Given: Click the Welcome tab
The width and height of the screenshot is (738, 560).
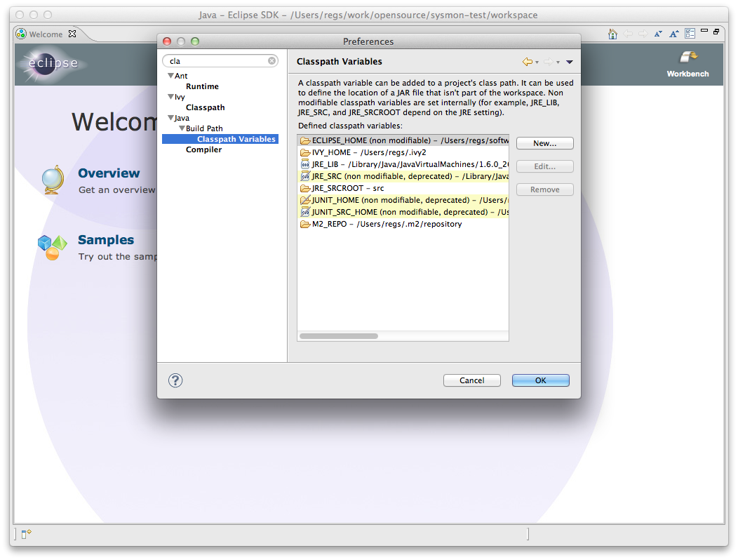Looking at the screenshot, I should (45, 34).
